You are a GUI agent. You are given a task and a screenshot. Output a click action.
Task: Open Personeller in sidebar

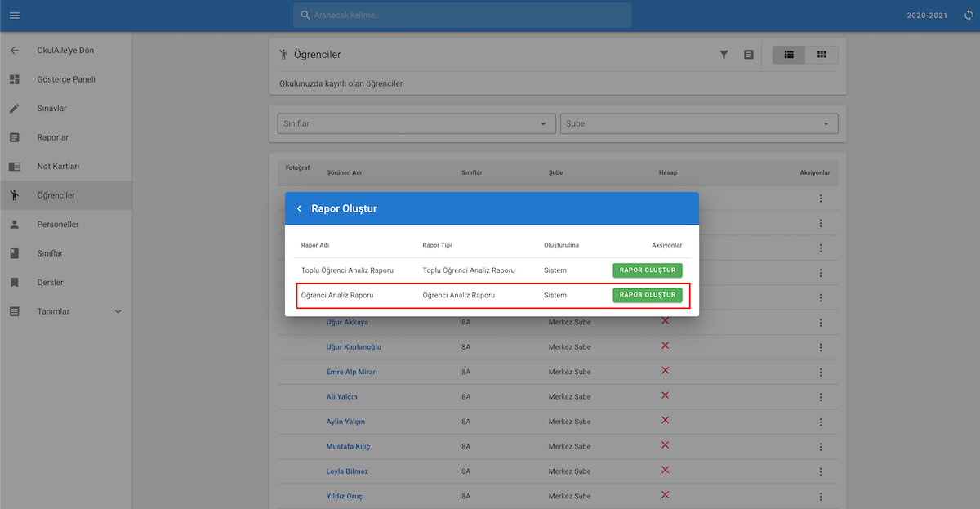tap(65, 225)
